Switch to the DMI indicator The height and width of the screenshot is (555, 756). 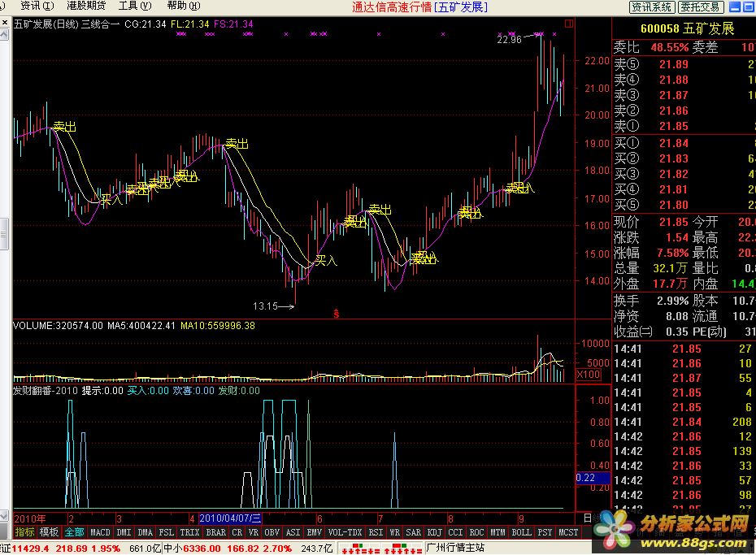124,532
